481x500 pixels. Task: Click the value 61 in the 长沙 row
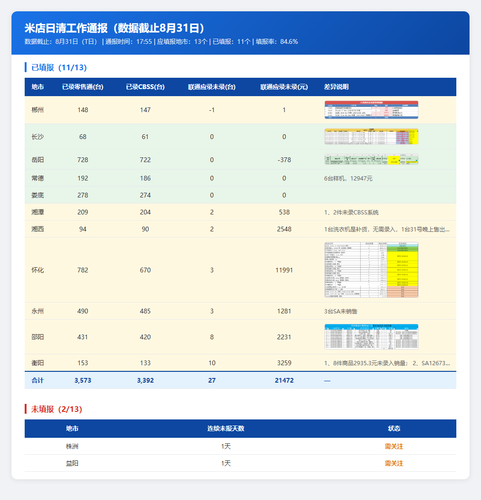145,137
